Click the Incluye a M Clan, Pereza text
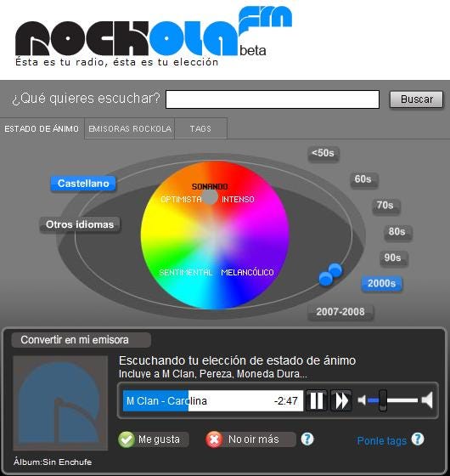The height and width of the screenshot is (476, 450). click(x=212, y=374)
